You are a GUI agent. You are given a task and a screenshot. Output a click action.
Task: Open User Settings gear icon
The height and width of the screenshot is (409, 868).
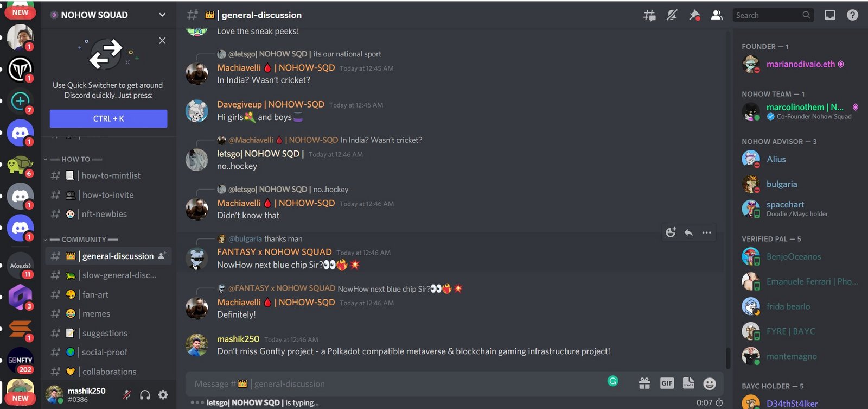coord(163,395)
